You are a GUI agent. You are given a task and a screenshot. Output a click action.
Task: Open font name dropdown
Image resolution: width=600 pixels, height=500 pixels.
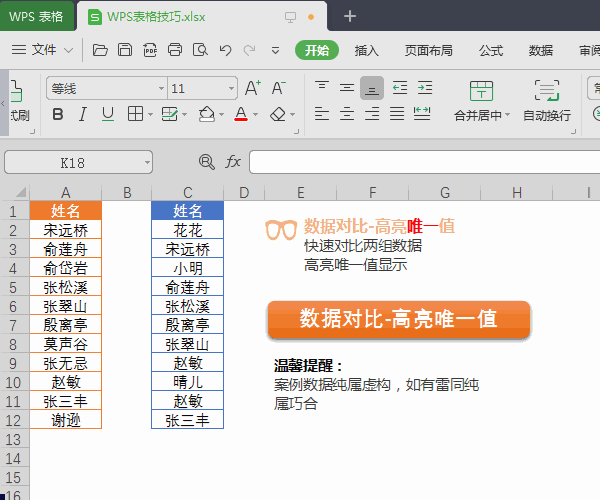(161, 89)
